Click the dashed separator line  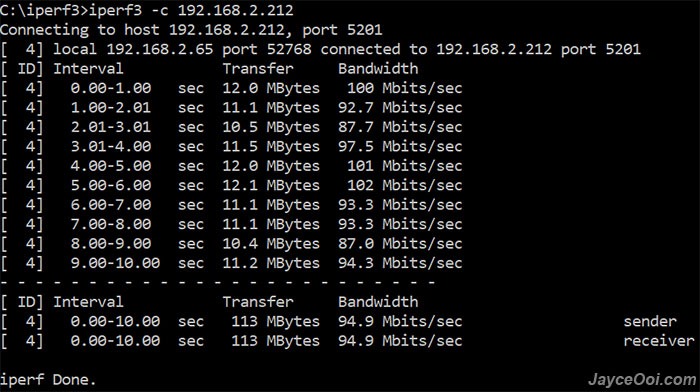pos(218,283)
